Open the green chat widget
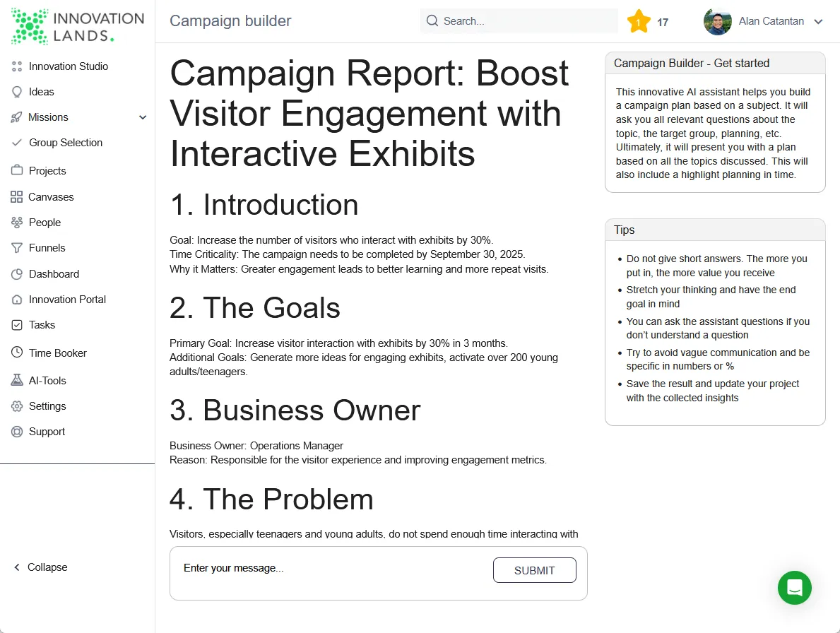The width and height of the screenshot is (840, 633). click(x=795, y=588)
